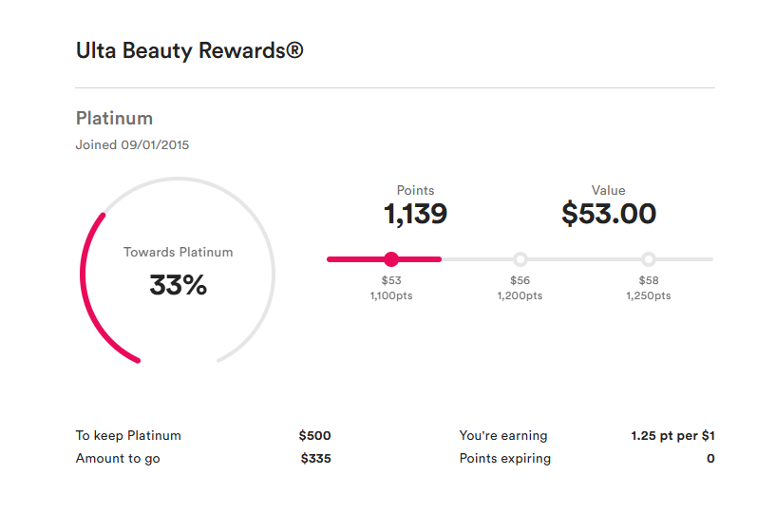The height and width of the screenshot is (532, 776).
Task: Select the $56 1,200pts reward marker
Action: tap(520, 259)
